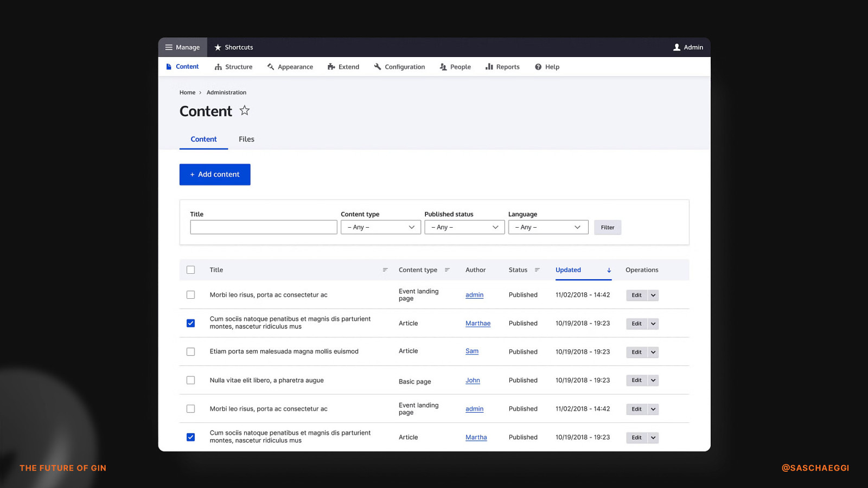Click Edit for first Morbi leo row
This screenshot has width=868, height=488.
pyautogui.click(x=637, y=295)
